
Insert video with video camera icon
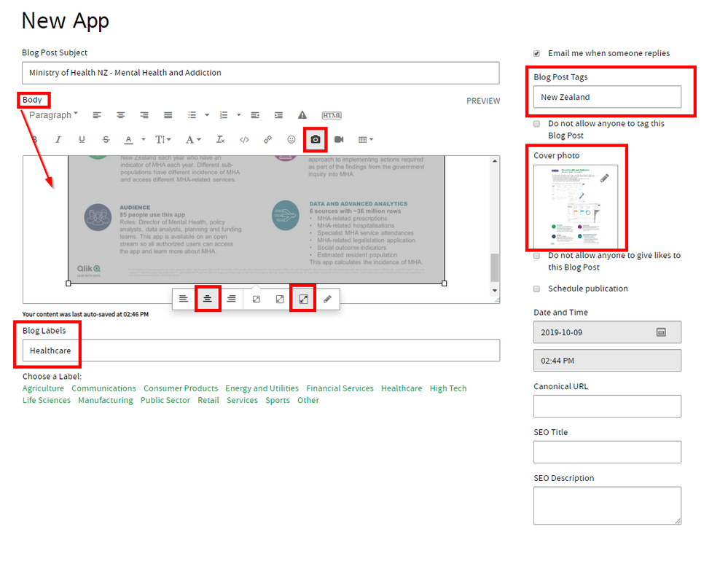point(339,139)
